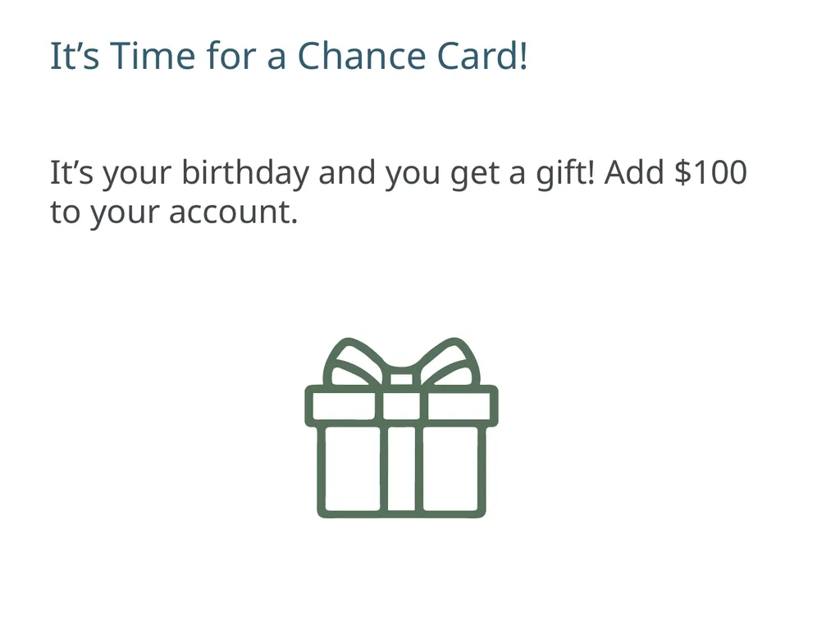Click the word "account." in the message
This screenshot has height=630, width=840.
(x=233, y=212)
